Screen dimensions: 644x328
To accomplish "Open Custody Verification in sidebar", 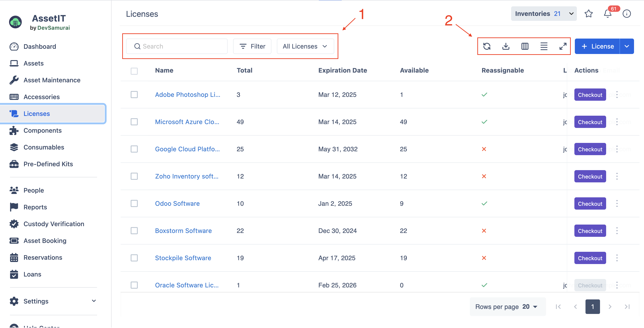I will pos(54,224).
